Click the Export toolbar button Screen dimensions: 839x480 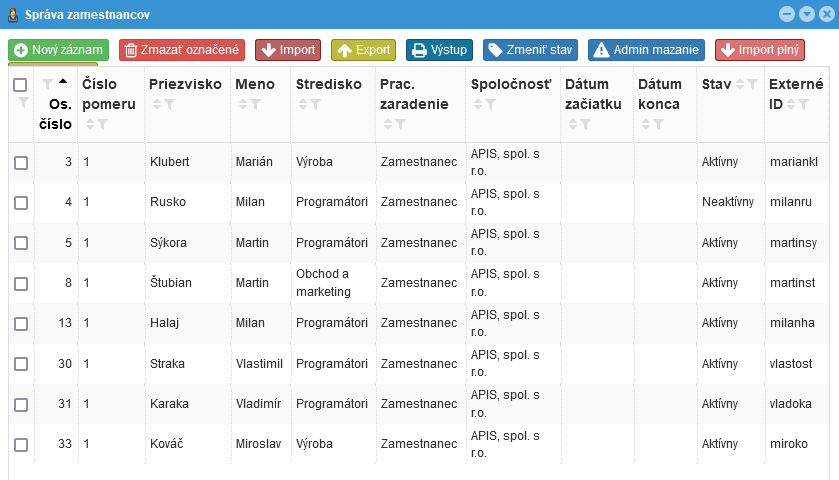(x=363, y=49)
